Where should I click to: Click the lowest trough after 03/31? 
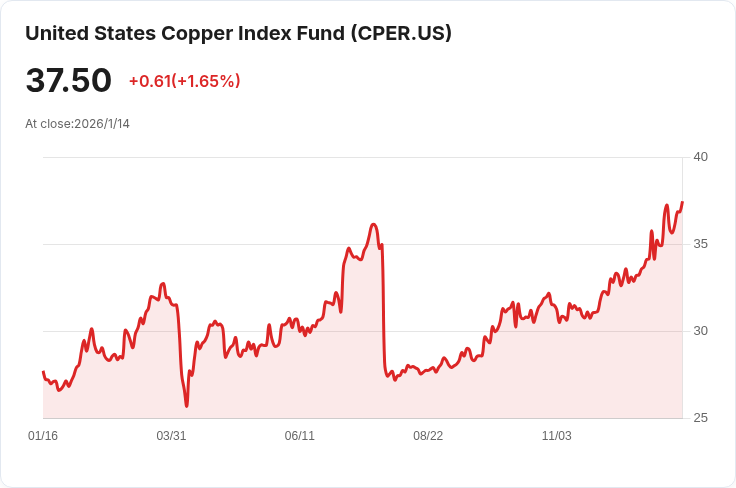tap(186, 405)
